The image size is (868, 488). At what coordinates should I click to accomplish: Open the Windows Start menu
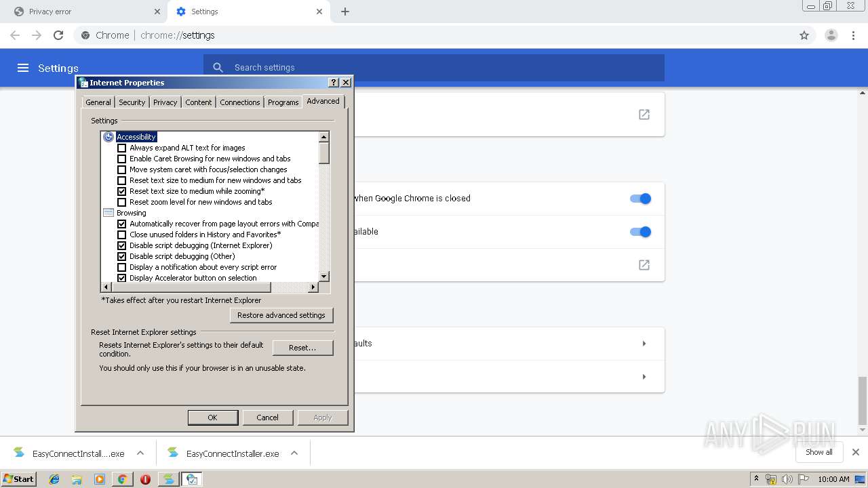tap(18, 479)
